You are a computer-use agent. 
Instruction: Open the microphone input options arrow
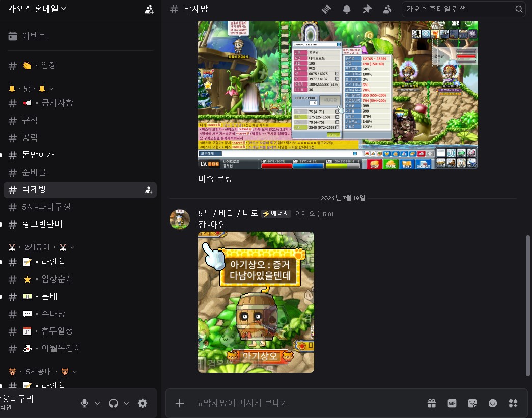pos(97,403)
